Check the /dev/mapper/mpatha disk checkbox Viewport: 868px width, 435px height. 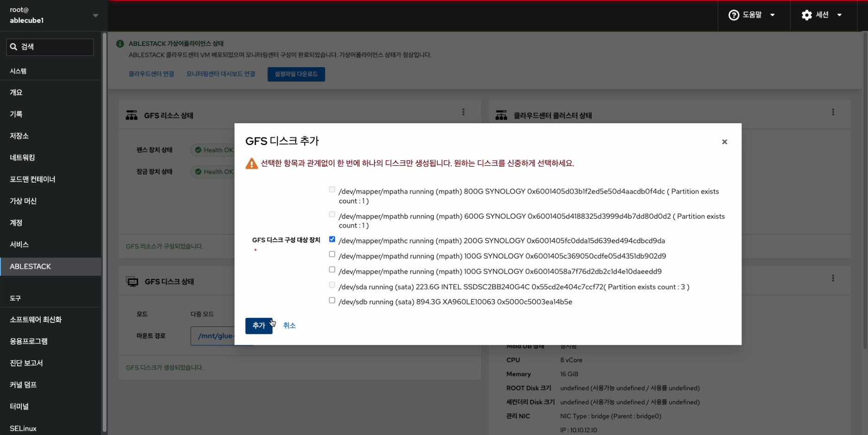tap(332, 189)
